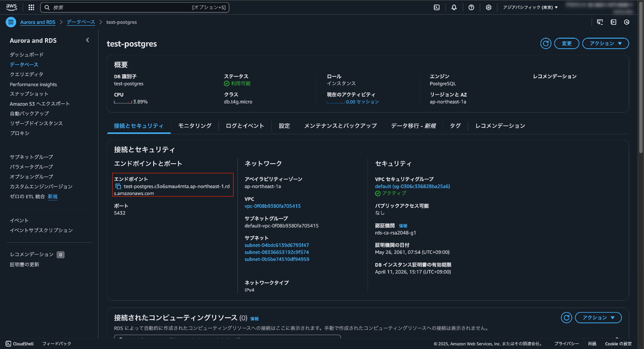The width and height of the screenshot is (644, 349).
Task: Open 自動バックアップ in sidebar
Action: pyautogui.click(x=29, y=113)
